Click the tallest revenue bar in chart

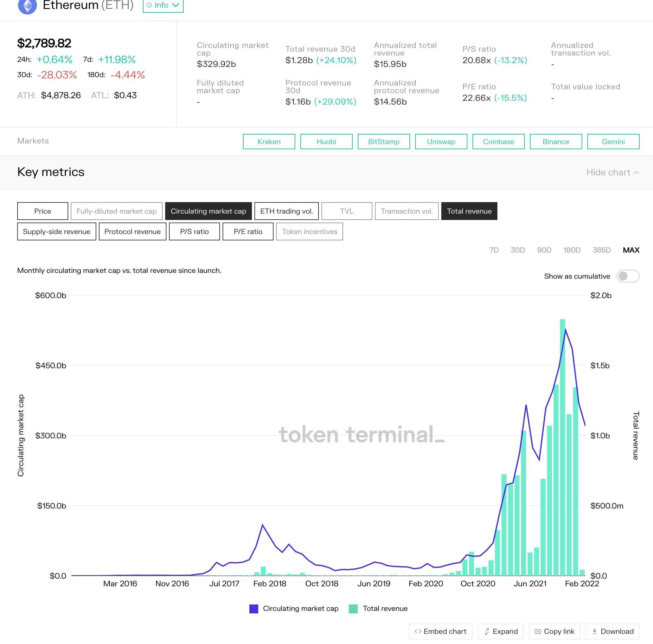(563, 447)
